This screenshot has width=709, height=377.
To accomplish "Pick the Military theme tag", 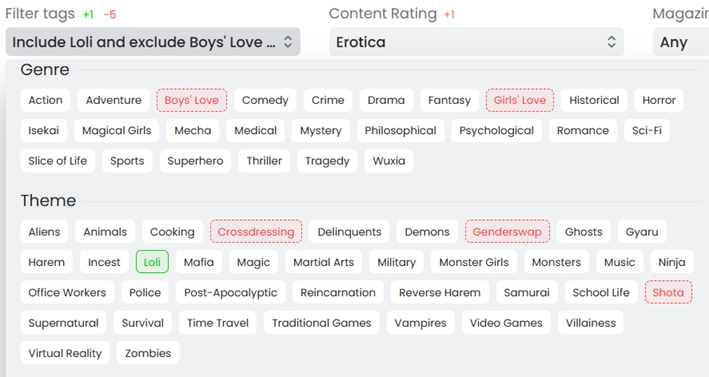I will [x=397, y=262].
